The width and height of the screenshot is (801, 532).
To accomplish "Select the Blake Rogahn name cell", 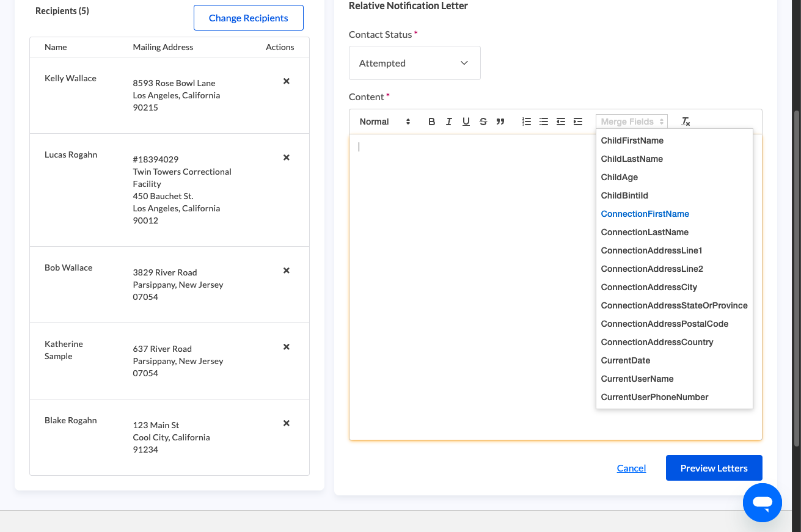I will pyautogui.click(x=71, y=420).
